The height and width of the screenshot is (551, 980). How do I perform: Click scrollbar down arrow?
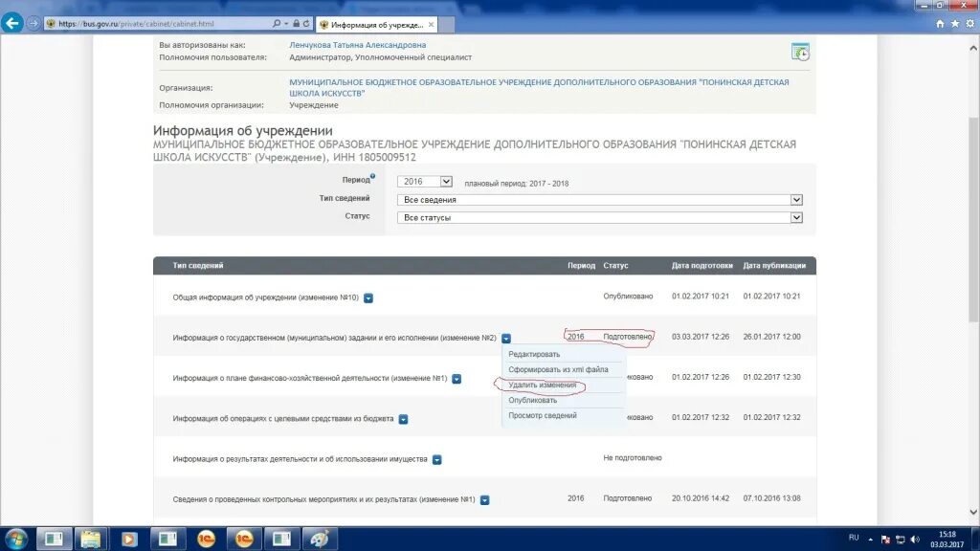(x=973, y=512)
